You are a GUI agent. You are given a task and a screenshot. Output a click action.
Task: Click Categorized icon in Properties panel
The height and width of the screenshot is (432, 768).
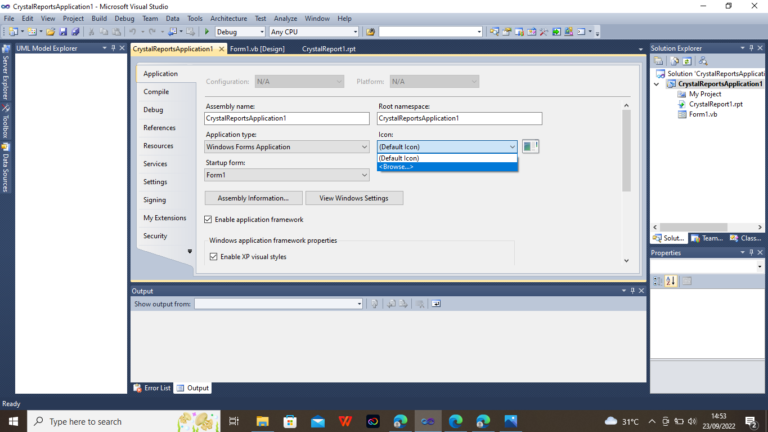click(657, 281)
